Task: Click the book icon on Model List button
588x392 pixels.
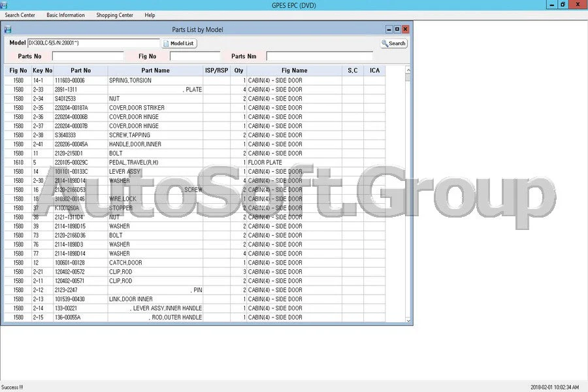Action: (168, 43)
